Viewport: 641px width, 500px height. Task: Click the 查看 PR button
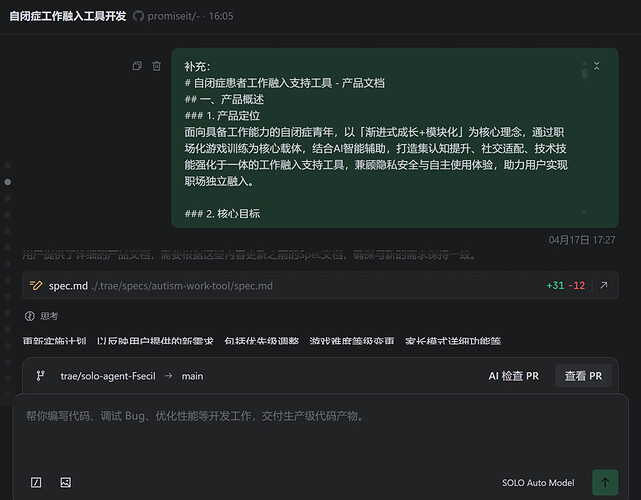(583, 376)
